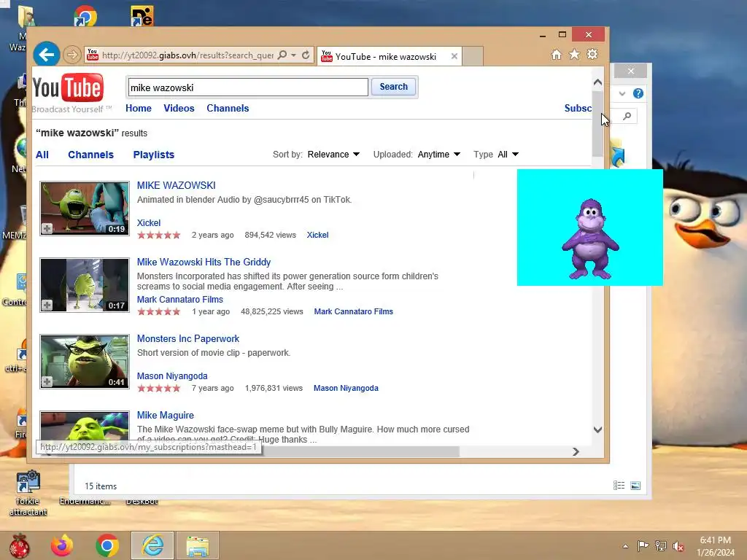Image resolution: width=747 pixels, height=560 pixels.
Task: Switch Explorer window to large icons view
Action: pos(635,486)
